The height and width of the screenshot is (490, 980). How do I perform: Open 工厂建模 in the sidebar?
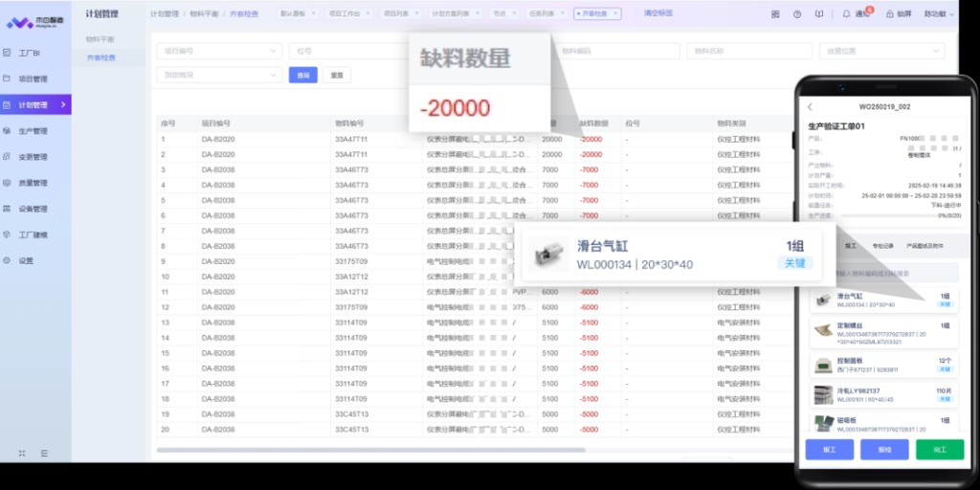tap(33, 235)
